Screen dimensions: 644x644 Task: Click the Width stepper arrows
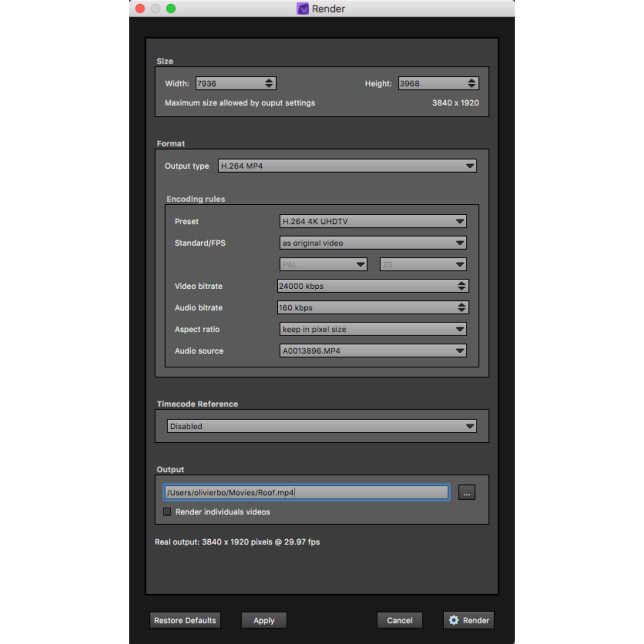pyautogui.click(x=269, y=84)
